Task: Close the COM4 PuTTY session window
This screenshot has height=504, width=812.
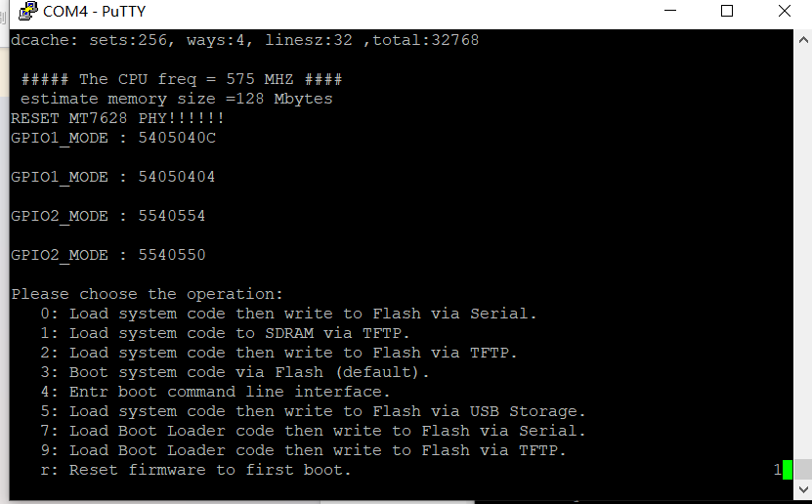Action: tap(785, 12)
